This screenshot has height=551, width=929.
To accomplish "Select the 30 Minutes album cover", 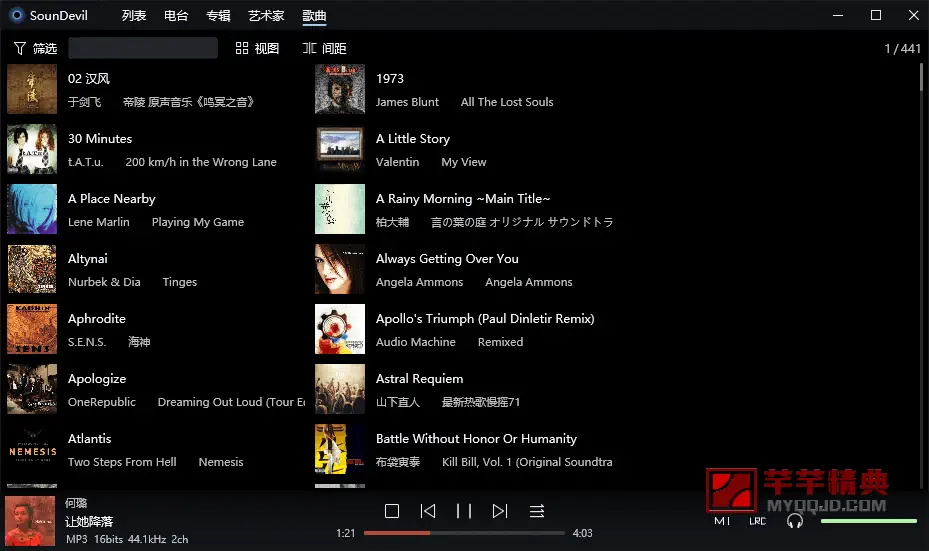I will 32,149.
